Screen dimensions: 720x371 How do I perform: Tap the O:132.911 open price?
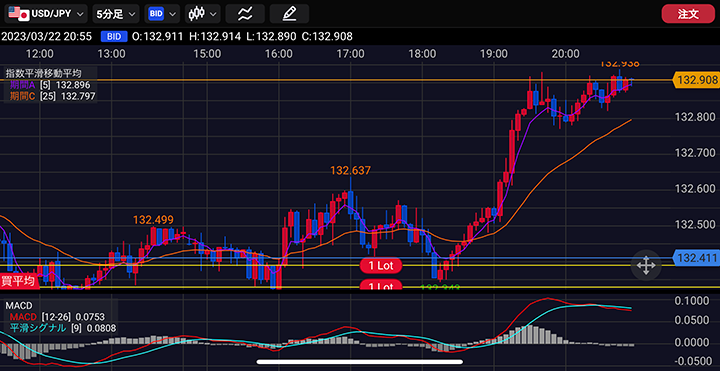158,37
